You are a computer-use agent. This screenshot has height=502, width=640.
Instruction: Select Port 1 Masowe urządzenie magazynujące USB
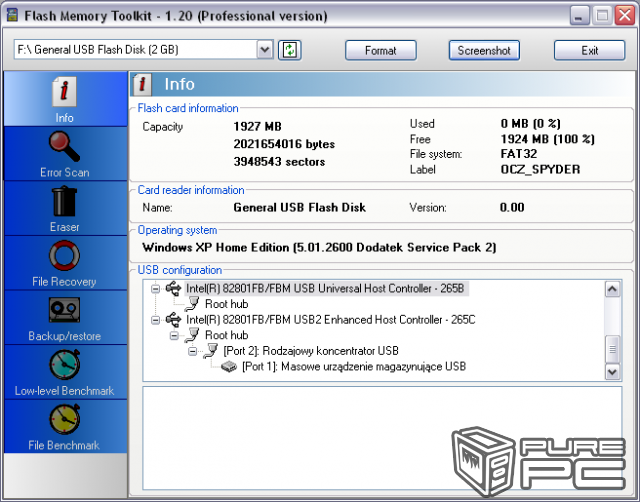(354, 367)
